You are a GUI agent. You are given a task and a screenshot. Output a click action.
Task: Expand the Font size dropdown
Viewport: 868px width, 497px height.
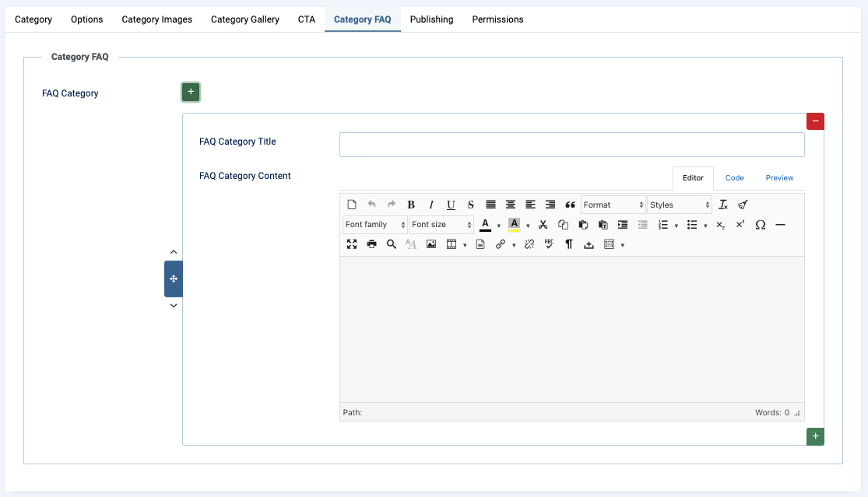441,225
